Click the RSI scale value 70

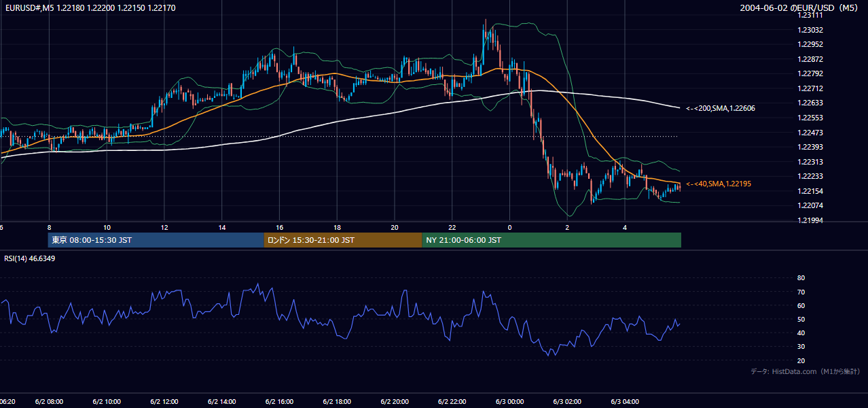(x=801, y=292)
